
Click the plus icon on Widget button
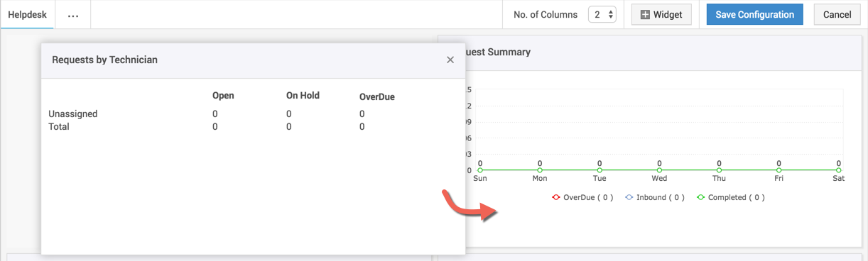tap(645, 14)
